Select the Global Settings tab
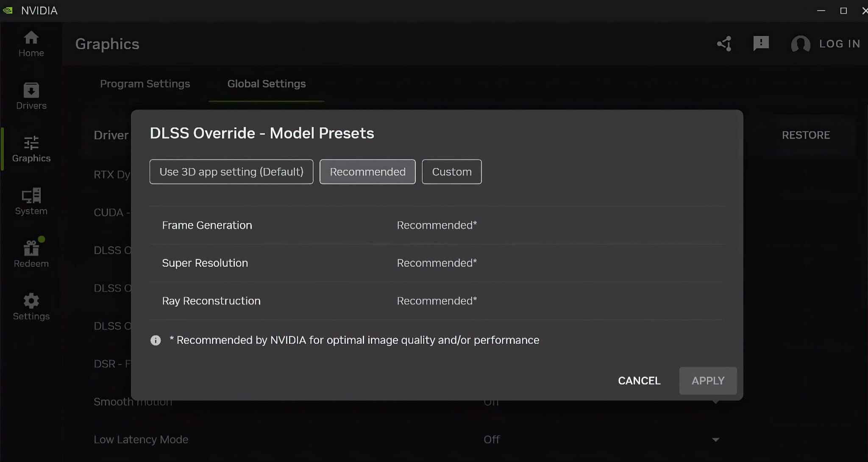Viewport: 868px width, 462px height. pos(266,84)
